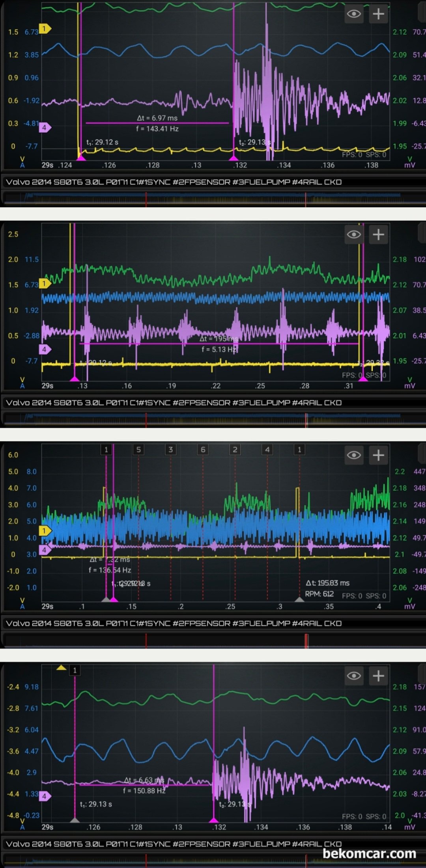Click the gray t1 cursor triangle in the 150.88 Hz chart
The height and width of the screenshot is (868, 426).
tap(75, 820)
